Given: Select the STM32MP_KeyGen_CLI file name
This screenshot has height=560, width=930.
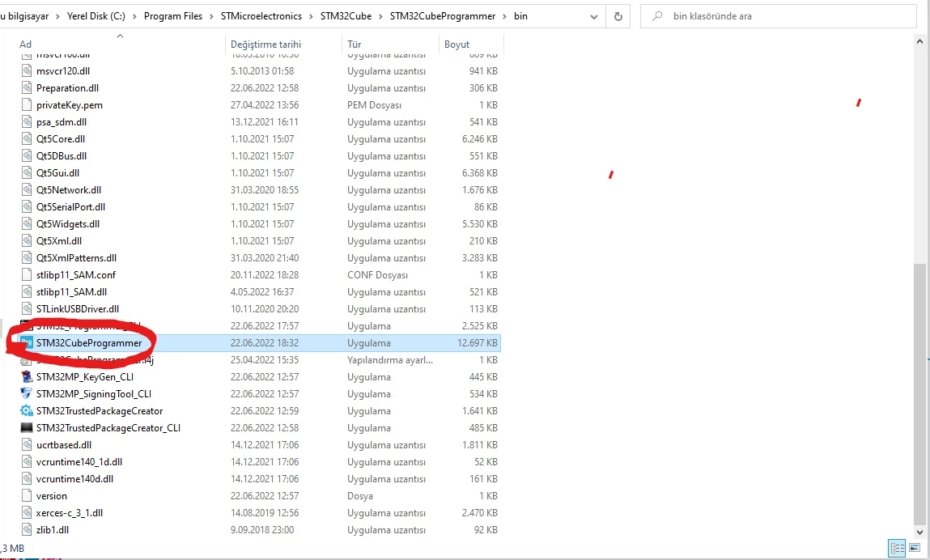Looking at the screenshot, I should click(85, 376).
